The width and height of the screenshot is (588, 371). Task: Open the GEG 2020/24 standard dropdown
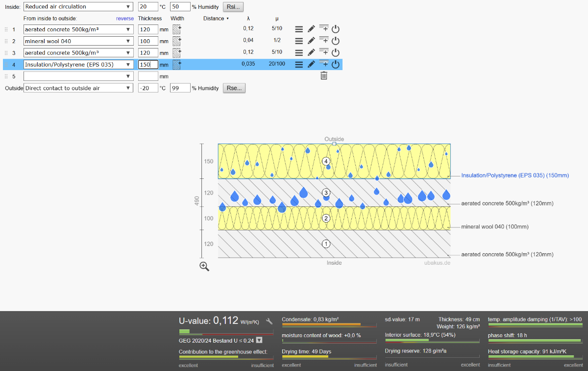click(x=259, y=340)
